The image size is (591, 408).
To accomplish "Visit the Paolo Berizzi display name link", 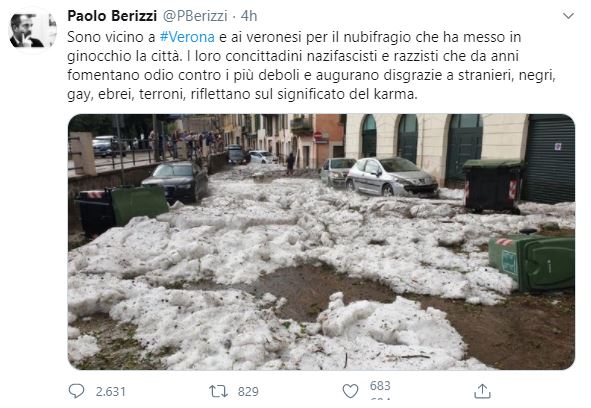I will pos(112,16).
